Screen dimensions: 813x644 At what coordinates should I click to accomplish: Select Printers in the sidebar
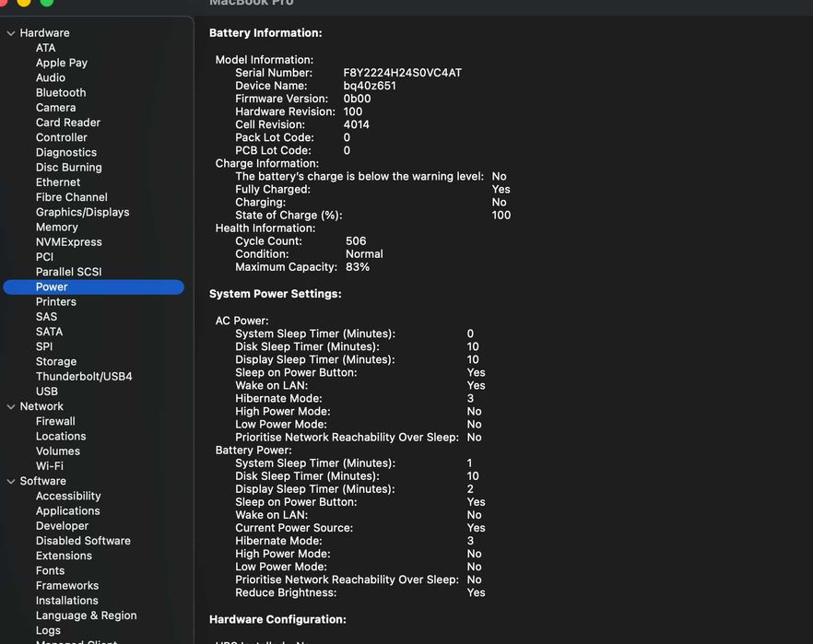(56, 302)
